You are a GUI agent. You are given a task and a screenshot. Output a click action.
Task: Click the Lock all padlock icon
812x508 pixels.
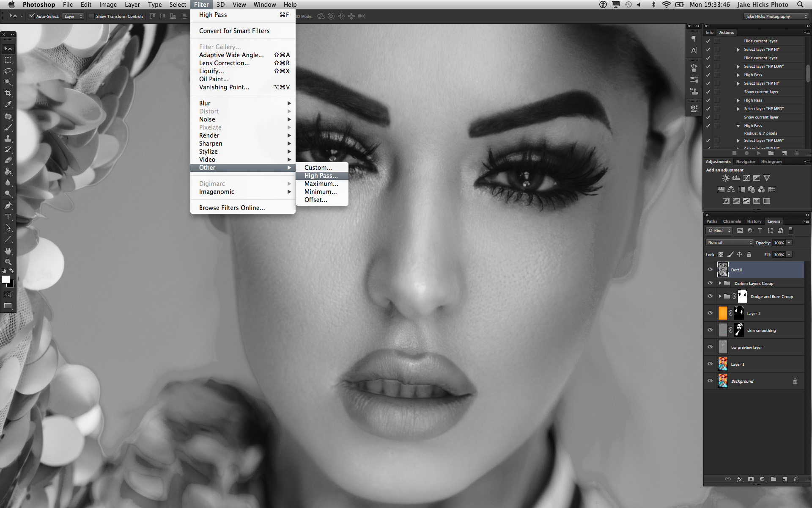(749, 254)
